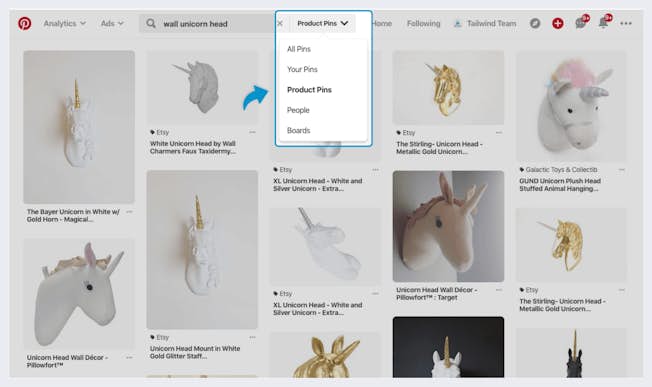The width and height of the screenshot is (652, 387).
Task: Open the black unicorn gold horn image
Action: [x=571, y=353]
